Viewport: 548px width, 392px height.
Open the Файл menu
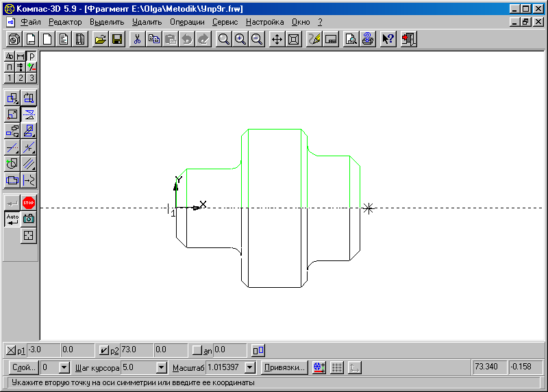(x=31, y=22)
